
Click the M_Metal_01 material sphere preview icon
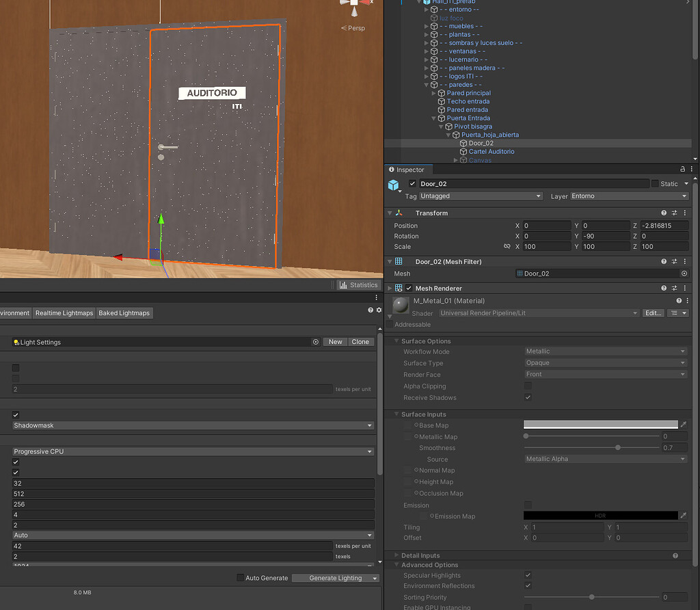pyautogui.click(x=399, y=305)
